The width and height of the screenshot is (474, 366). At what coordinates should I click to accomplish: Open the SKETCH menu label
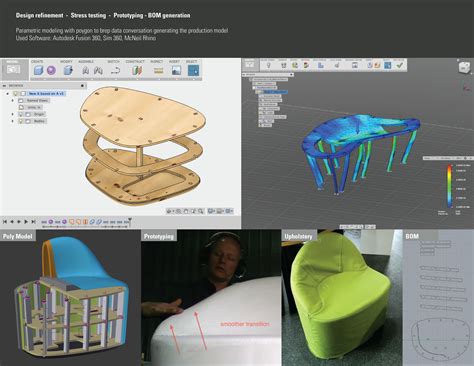pyautogui.click(x=114, y=62)
